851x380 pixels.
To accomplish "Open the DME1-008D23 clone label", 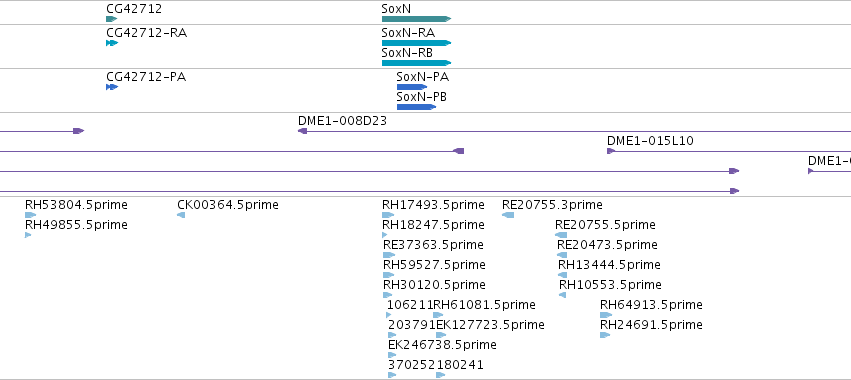I will (342, 121).
